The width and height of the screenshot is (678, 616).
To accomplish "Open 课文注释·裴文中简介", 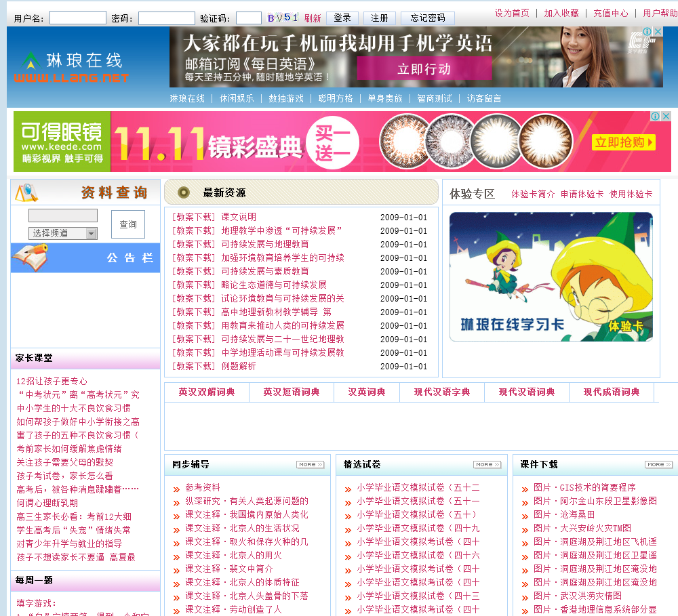I will 229,569.
